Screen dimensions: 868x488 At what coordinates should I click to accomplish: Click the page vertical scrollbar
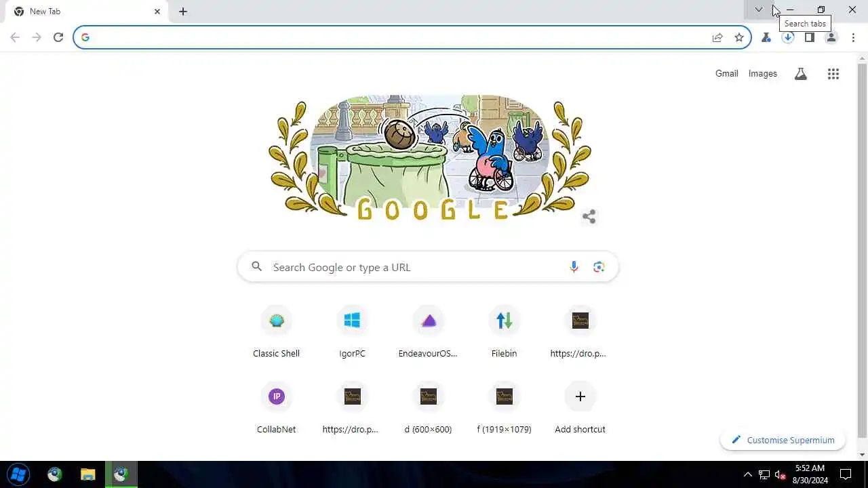[862, 258]
